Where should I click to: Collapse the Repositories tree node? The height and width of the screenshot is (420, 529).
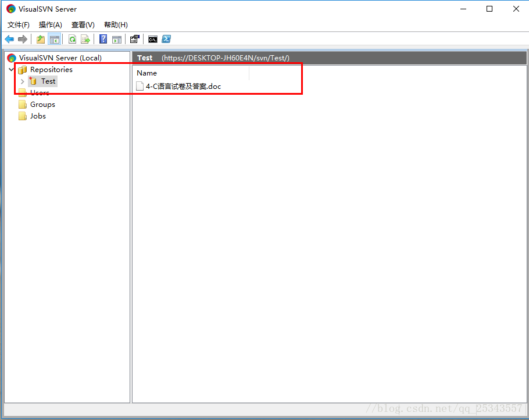coord(12,70)
